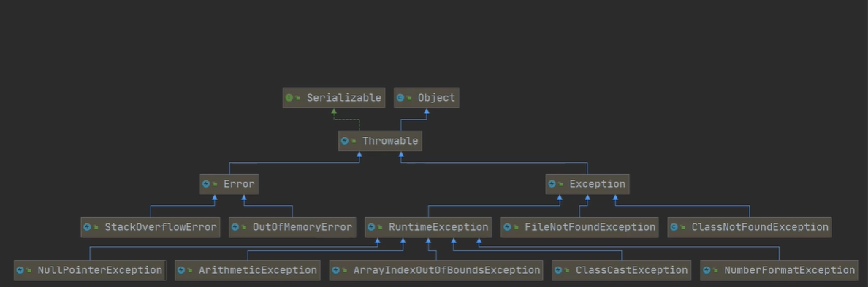The width and height of the screenshot is (868, 287).
Task: Click the class icon on RuntimeException node
Action: coord(371,227)
